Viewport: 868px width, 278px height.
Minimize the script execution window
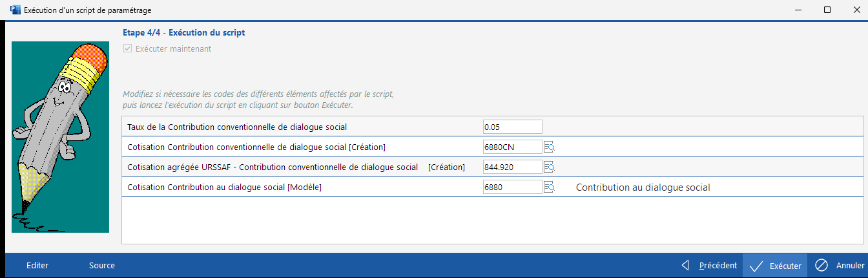[x=798, y=10]
